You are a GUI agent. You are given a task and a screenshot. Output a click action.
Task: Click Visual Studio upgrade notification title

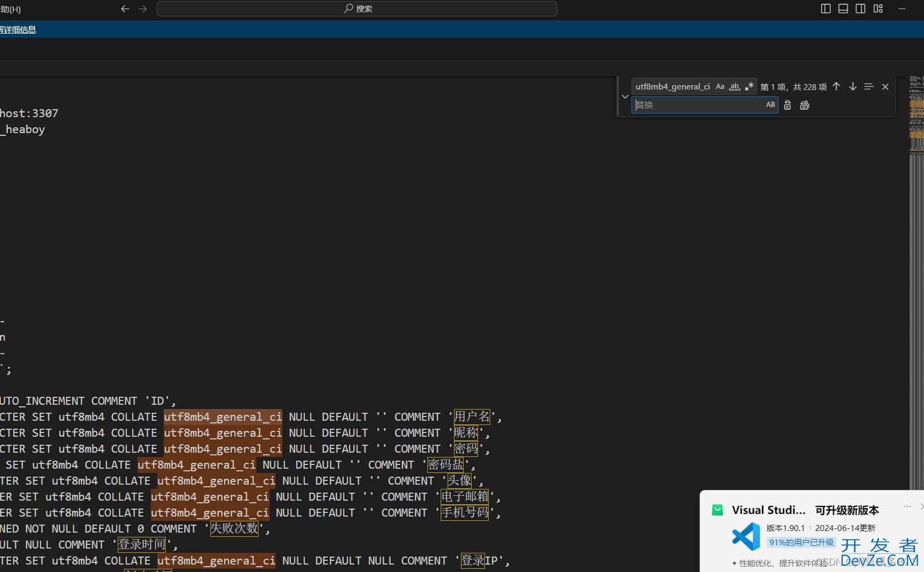pos(768,510)
